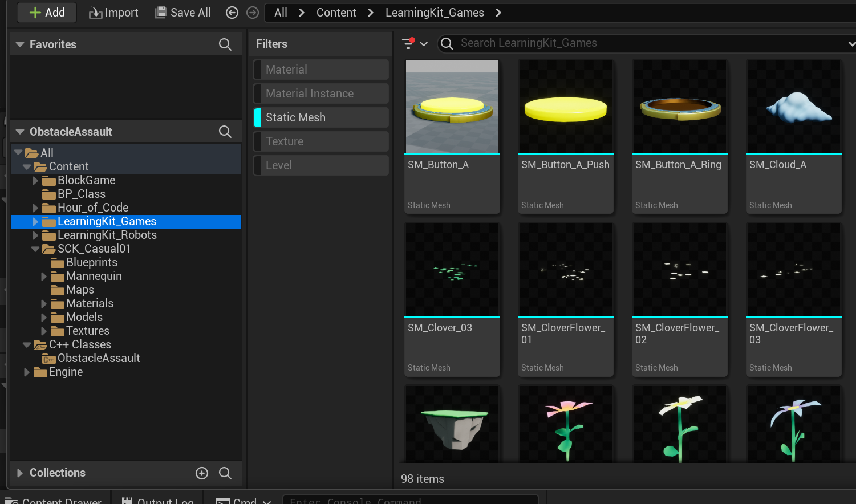856x504 pixels.
Task: Collapse the Content folder arrow
Action: click(x=27, y=166)
